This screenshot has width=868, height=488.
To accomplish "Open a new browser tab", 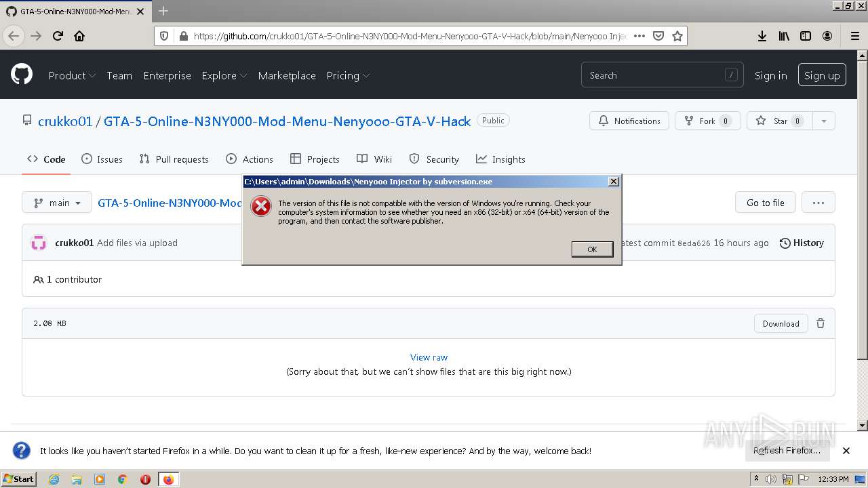I will pos(163,11).
